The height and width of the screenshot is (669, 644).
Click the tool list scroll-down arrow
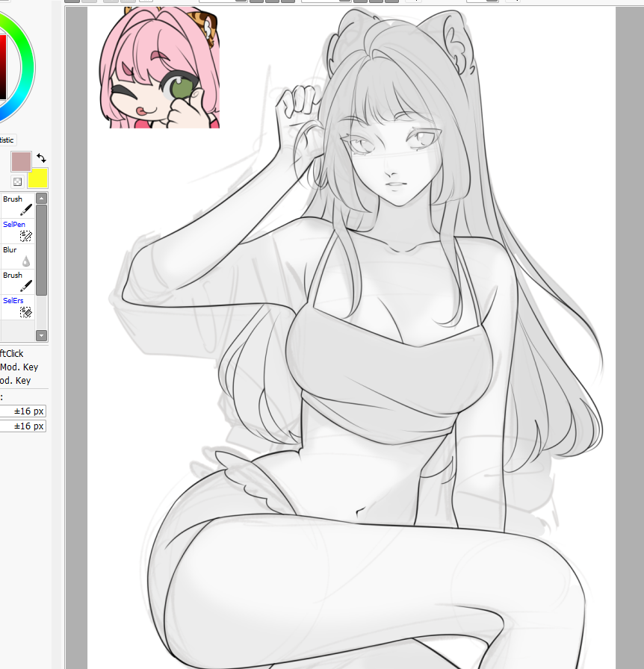[41, 335]
